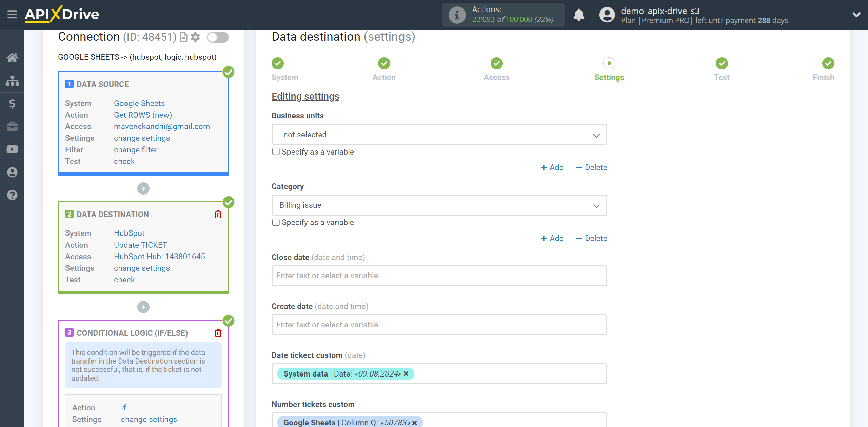Viewport: 868px width, 427px height.
Task: Enable Specify as a variable for Category
Action: click(x=276, y=222)
